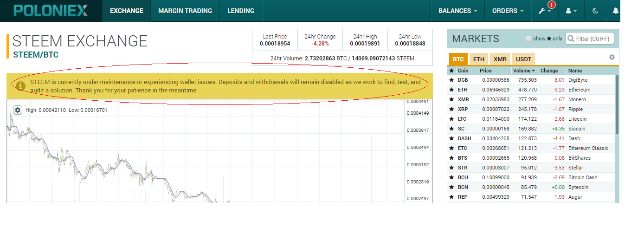This screenshot has height=234, width=644.
Task: Open the Augur market row
Action: 531,197
